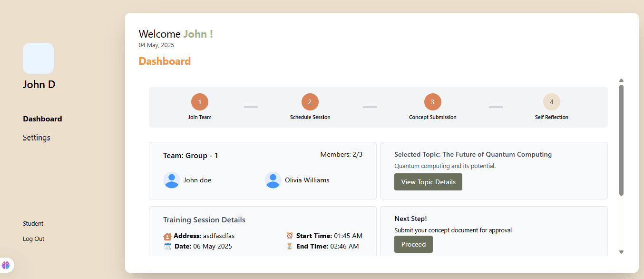The image size is (644, 279).
Task: Click the Next Step! heading
Action: 410,219
